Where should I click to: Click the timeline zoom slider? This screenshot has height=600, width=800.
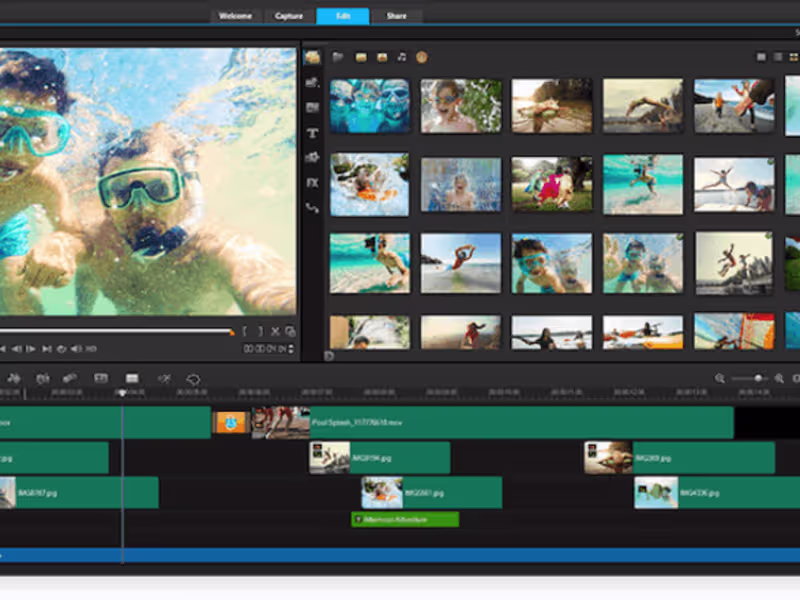[x=758, y=378]
